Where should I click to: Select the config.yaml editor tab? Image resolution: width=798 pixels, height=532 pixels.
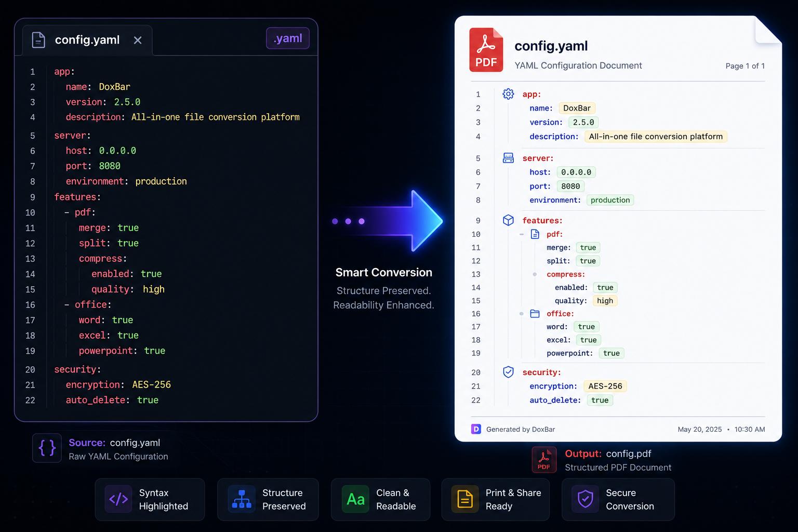(87, 40)
